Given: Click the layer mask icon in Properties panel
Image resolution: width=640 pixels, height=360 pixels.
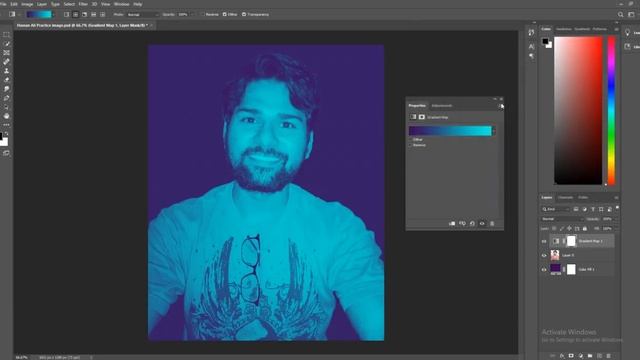Looking at the screenshot, I should point(422,117).
